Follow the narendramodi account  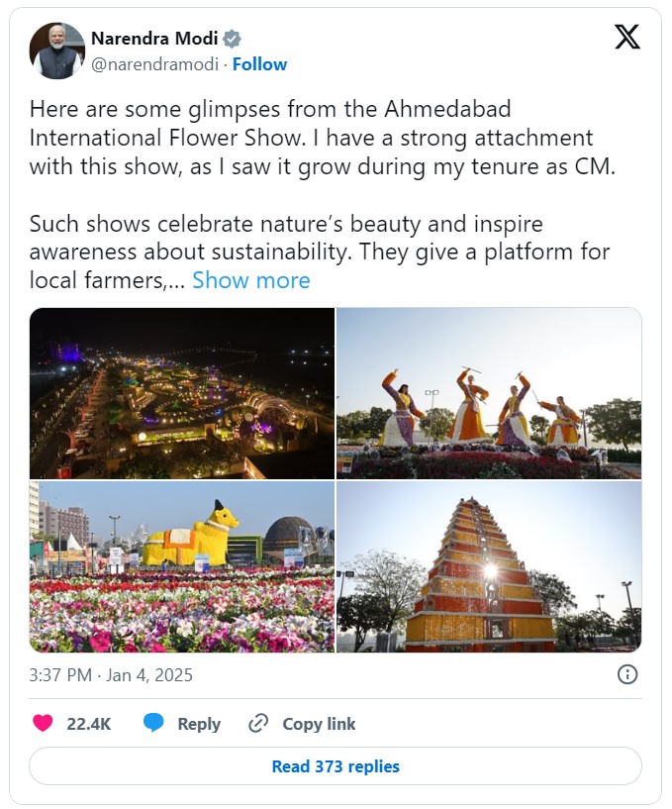coord(259,64)
